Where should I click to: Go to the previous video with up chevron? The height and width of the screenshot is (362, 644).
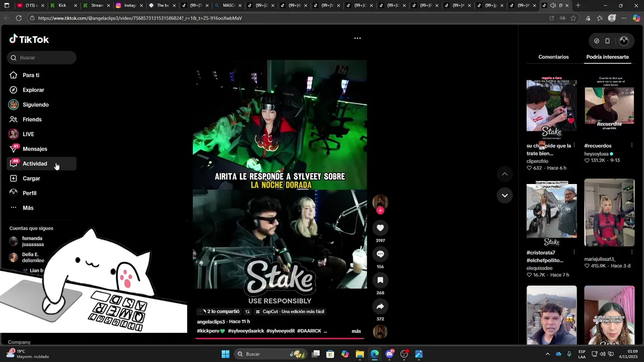tap(505, 174)
